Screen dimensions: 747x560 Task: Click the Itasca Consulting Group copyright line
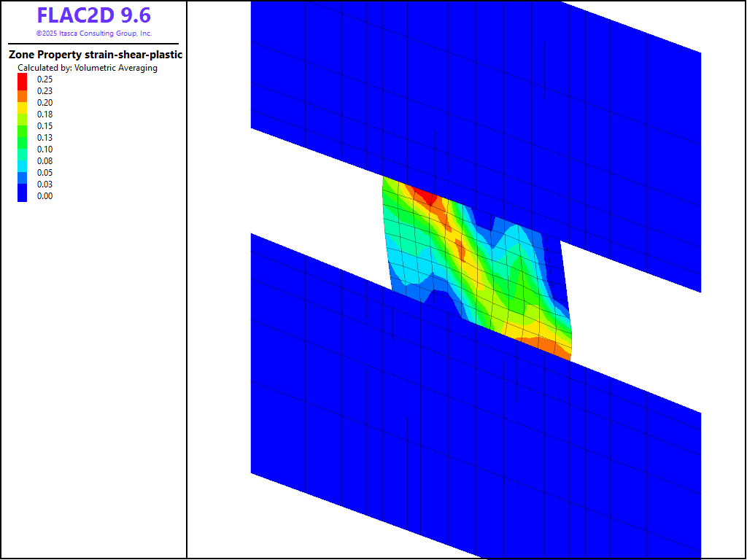(93, 34)
